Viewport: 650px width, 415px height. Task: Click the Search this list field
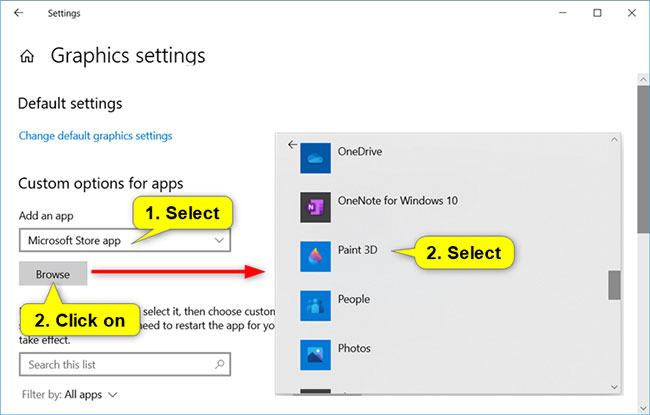(x=125, y=364)
